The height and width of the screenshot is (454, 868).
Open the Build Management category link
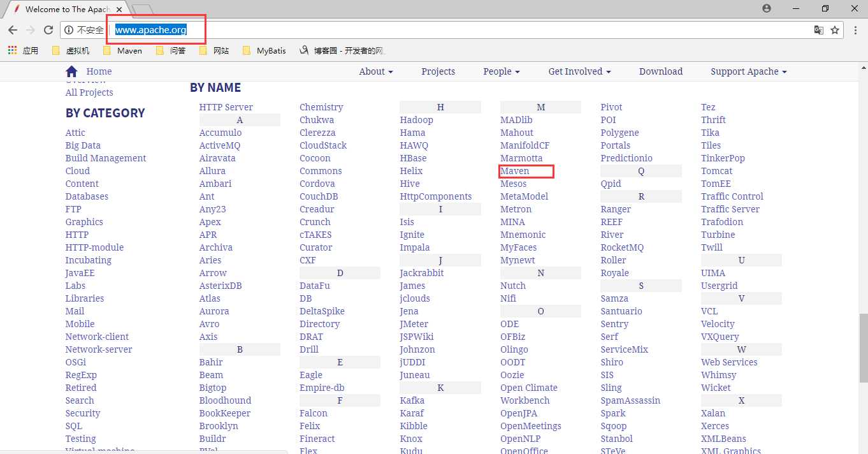106,158
